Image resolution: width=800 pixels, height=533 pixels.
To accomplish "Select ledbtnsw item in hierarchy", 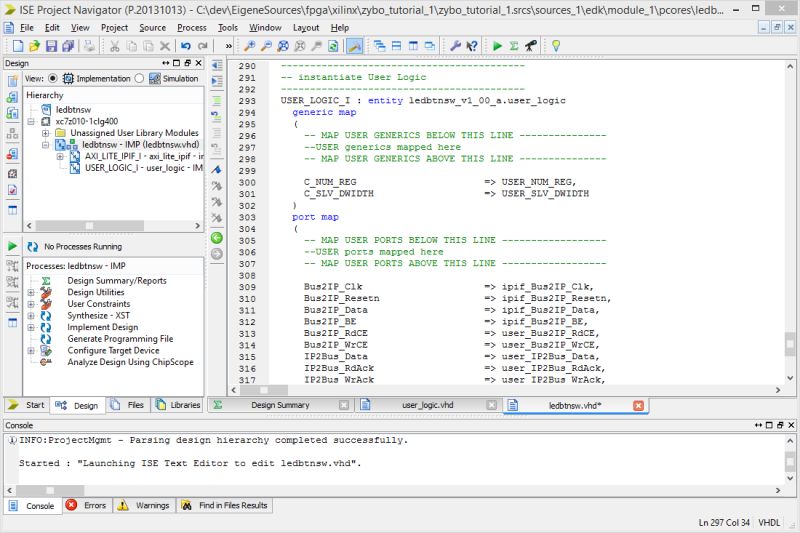I will point(73,110).
